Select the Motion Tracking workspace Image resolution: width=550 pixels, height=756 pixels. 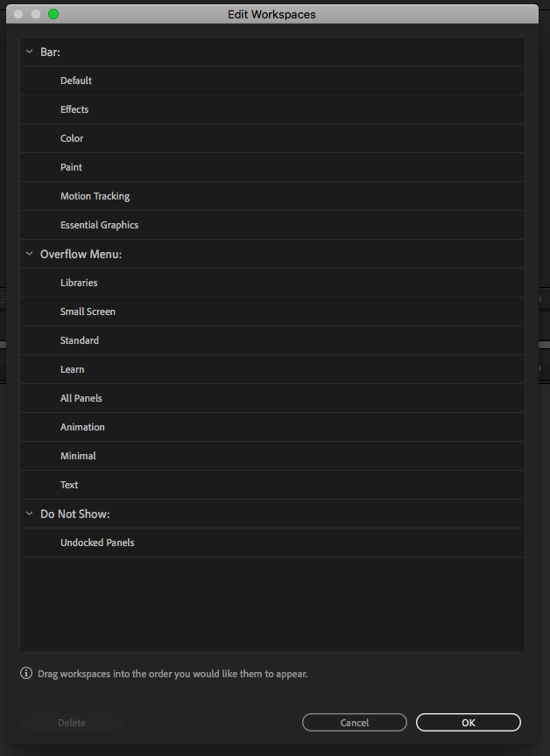pyautogui.click(x=95, y=195)
